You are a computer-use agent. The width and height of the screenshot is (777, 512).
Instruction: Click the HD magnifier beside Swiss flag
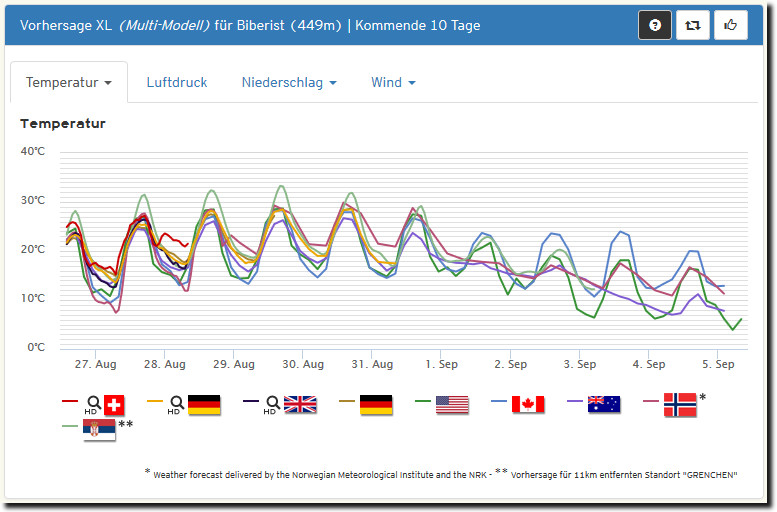coord(93,405)
